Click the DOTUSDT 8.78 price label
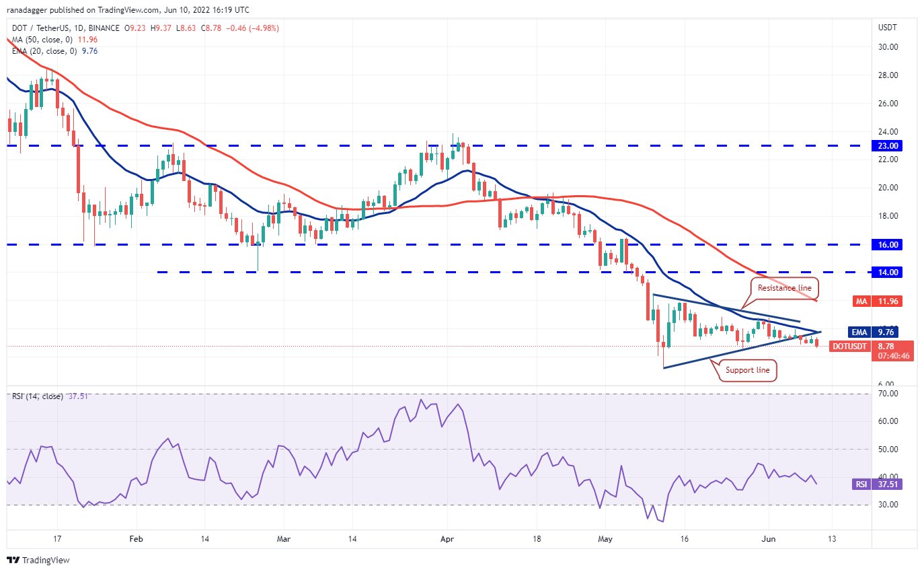Image resolution: width=924 pixels, height=572 pixels. click(871, 346)
